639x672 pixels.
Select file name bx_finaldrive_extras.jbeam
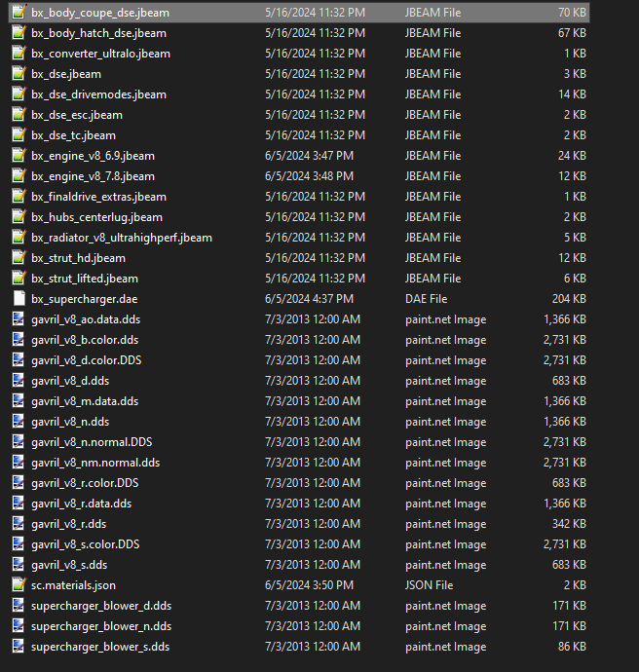98,197
